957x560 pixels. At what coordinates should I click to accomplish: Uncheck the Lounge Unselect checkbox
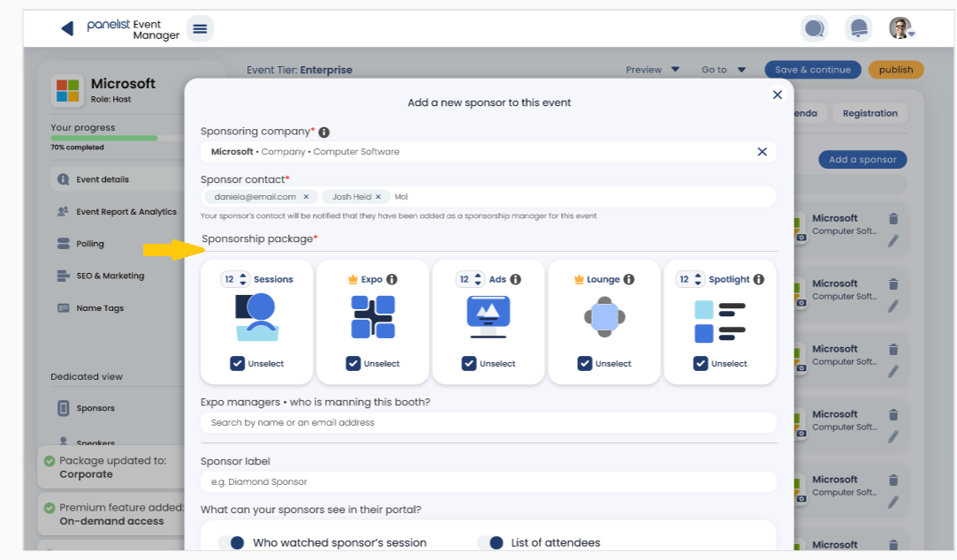point(585,364)
